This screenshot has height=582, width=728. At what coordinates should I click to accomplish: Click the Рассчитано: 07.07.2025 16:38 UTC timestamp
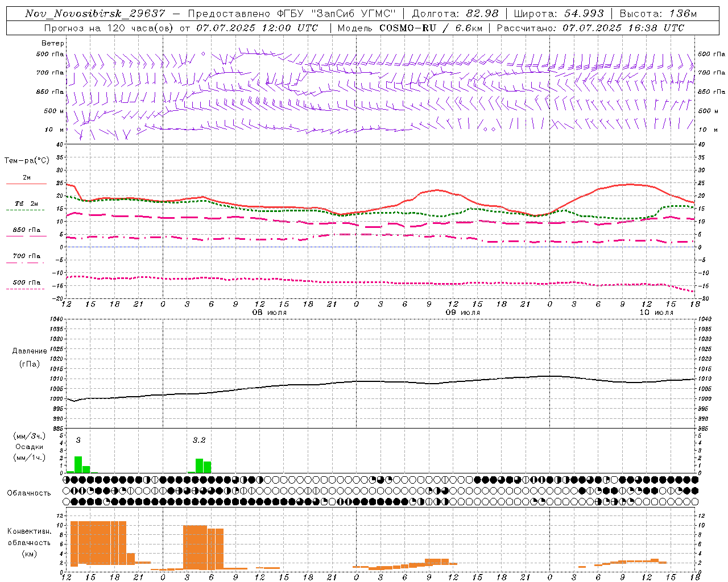coord(590,28)
